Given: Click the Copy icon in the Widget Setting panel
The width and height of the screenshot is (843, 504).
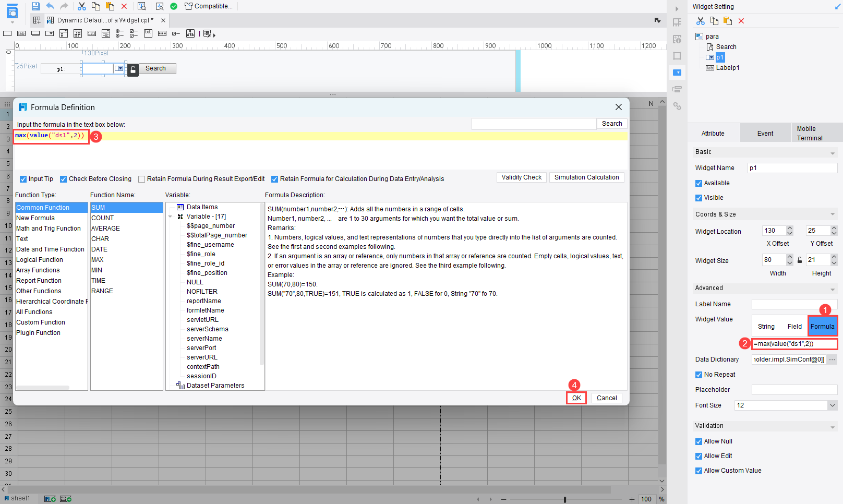Looking at the screenshot, I should tap(714, 21).
